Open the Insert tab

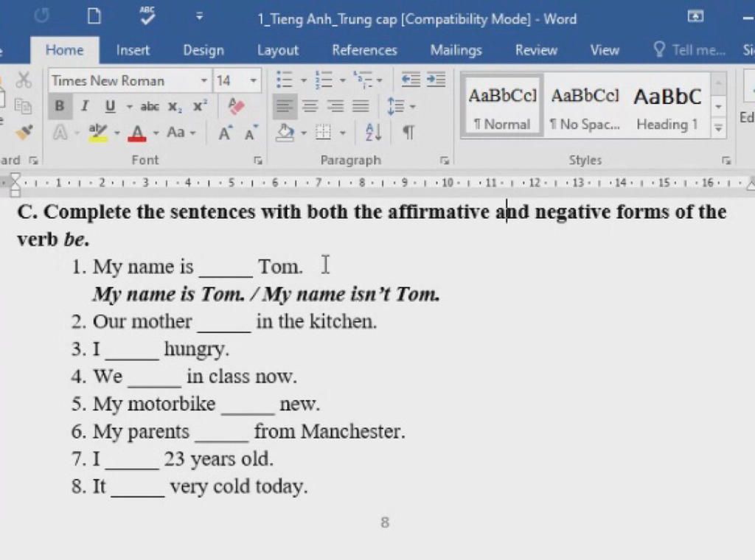[133, 50]
